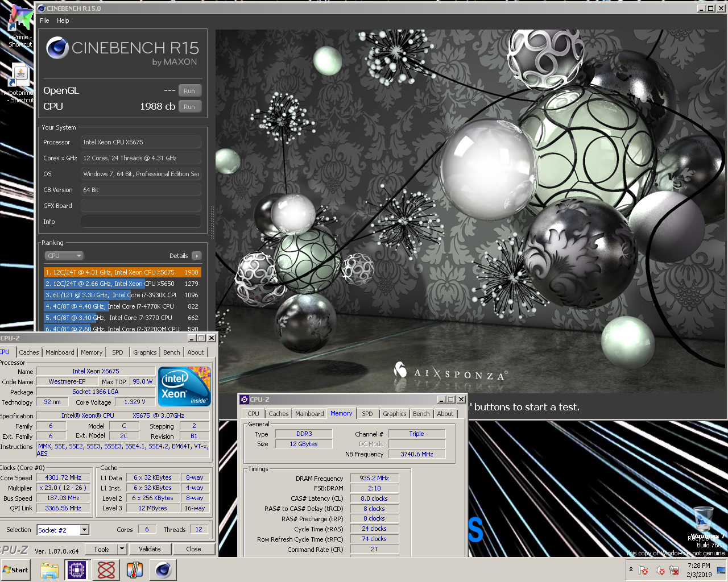Screen dimensions: 728x582
Task: Switch to Bench tab in Memory CPU-Z window
Action: (x=421, y=414)
